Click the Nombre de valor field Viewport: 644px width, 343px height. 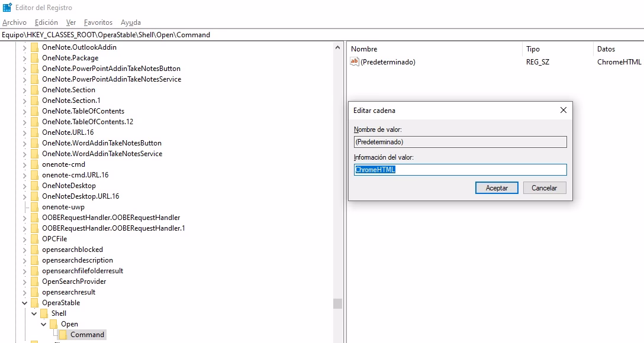pos(460,142)
